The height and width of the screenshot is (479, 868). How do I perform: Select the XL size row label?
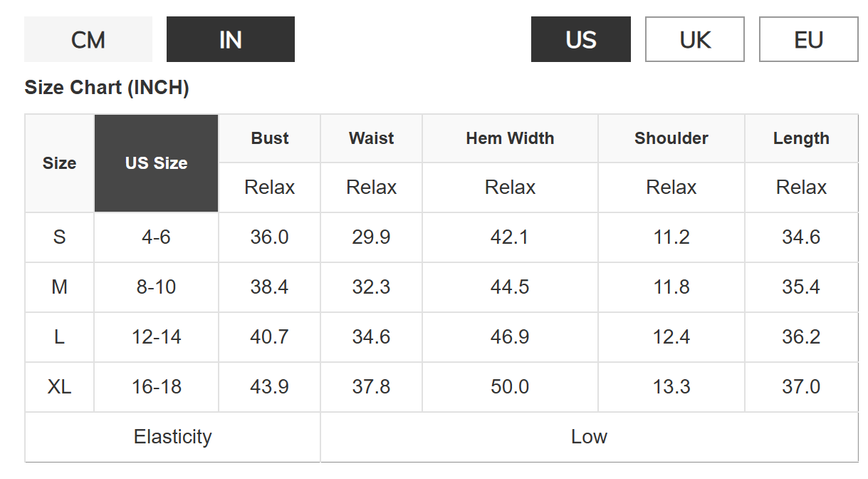pyautogui.click(x=59, y=387)
